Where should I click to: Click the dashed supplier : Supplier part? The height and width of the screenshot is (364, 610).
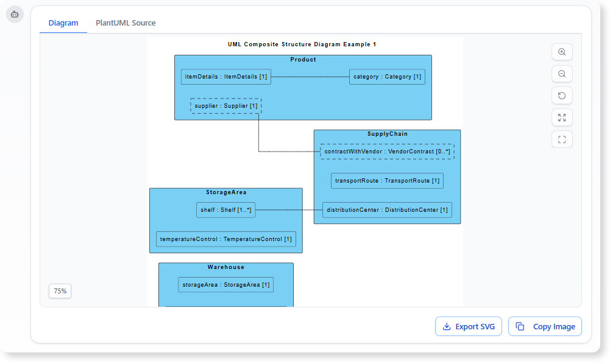coord(226,105)
